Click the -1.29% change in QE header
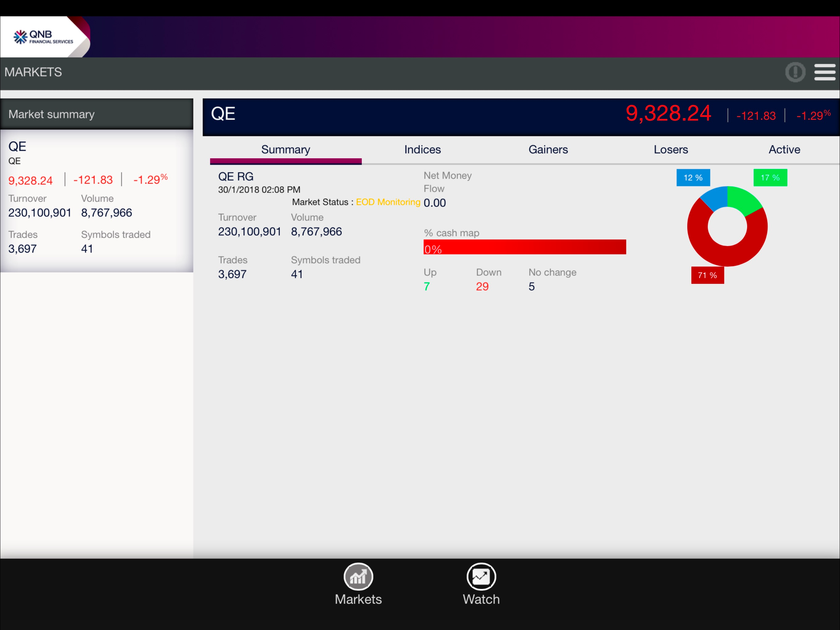This screenshot has height=630, width=840. (x=814, y=115)
